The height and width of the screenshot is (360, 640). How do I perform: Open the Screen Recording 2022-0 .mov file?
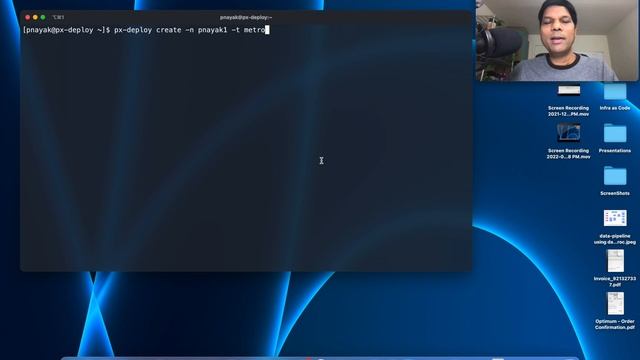[569, 133]
